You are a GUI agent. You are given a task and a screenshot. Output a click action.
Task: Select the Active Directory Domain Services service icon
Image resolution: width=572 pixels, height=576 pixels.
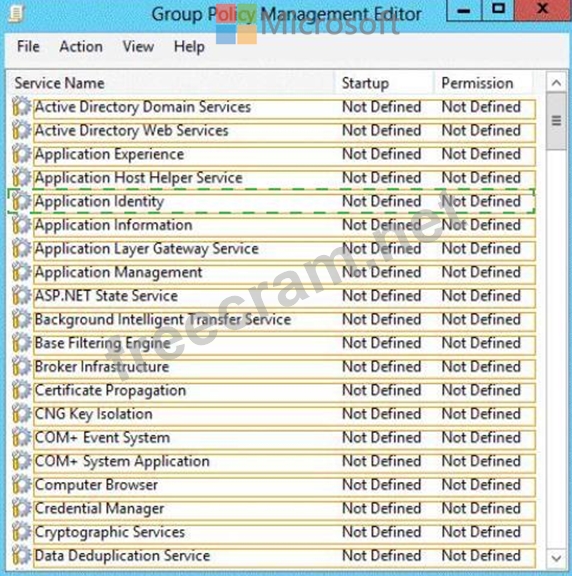pyautogui.click(x=21, y=107)
